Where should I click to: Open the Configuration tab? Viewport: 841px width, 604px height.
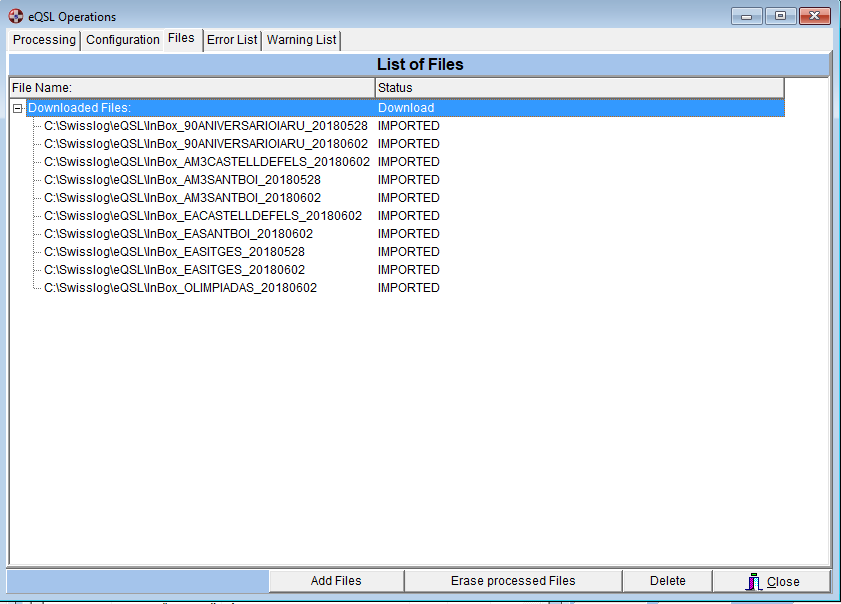click(x=123, y=40)
